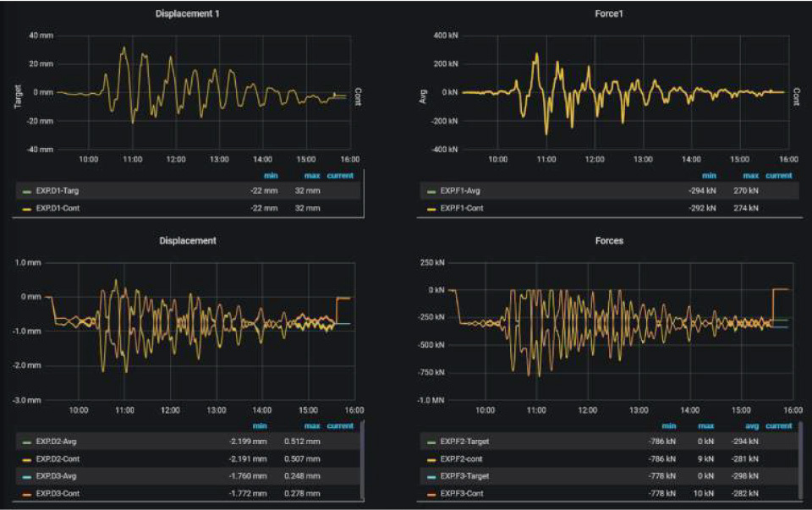Click the EXP.F1-Avg green color swatch
The image size is (812, 510).
[432, 192]
